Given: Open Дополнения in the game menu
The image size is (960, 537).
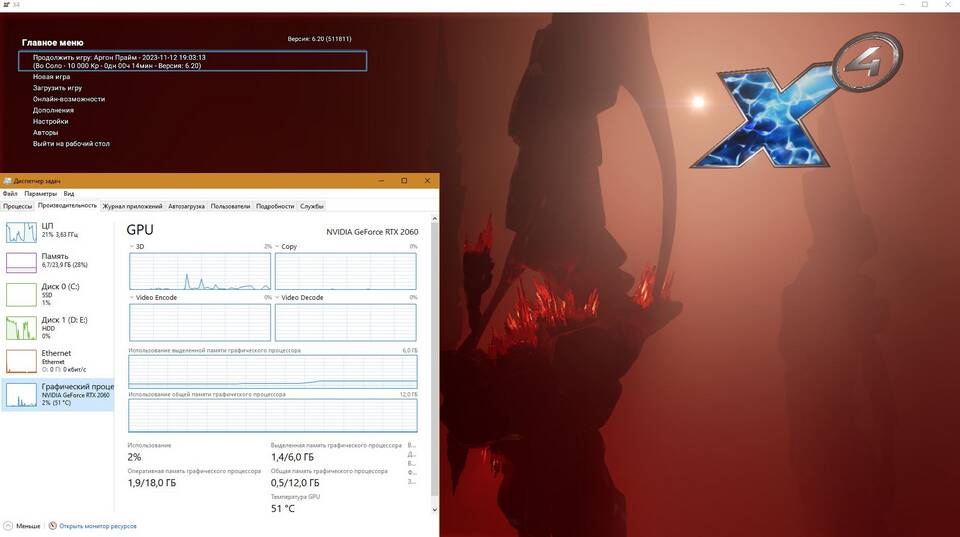Looking at the screenshot, I should coord(53,110).
